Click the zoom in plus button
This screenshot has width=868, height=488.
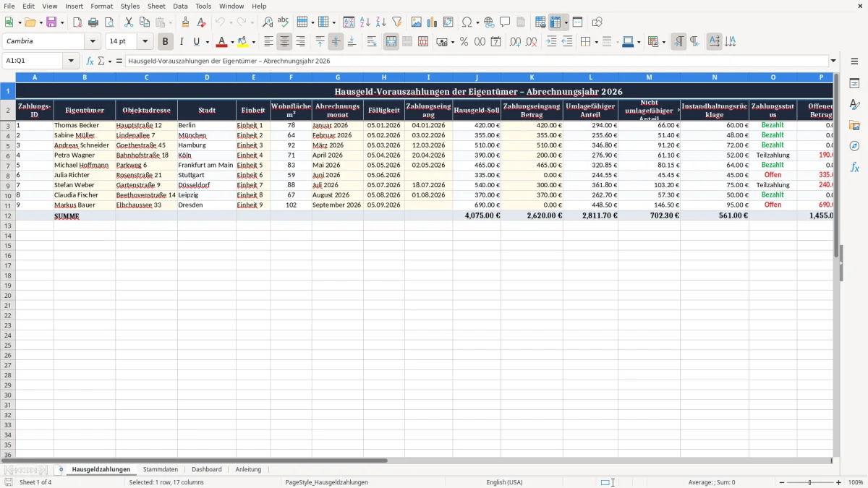(x=838, y=482)
